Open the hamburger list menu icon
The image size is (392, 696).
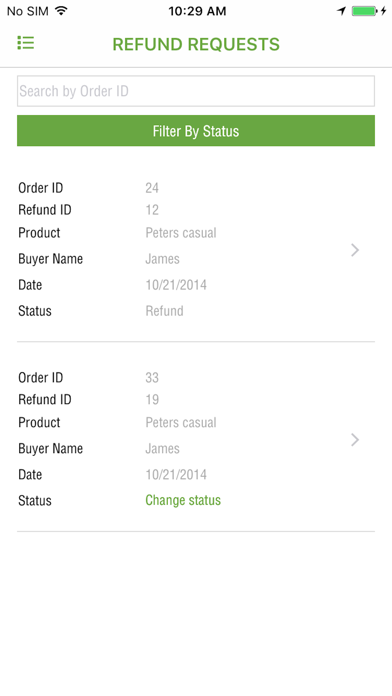click(26, 43)
